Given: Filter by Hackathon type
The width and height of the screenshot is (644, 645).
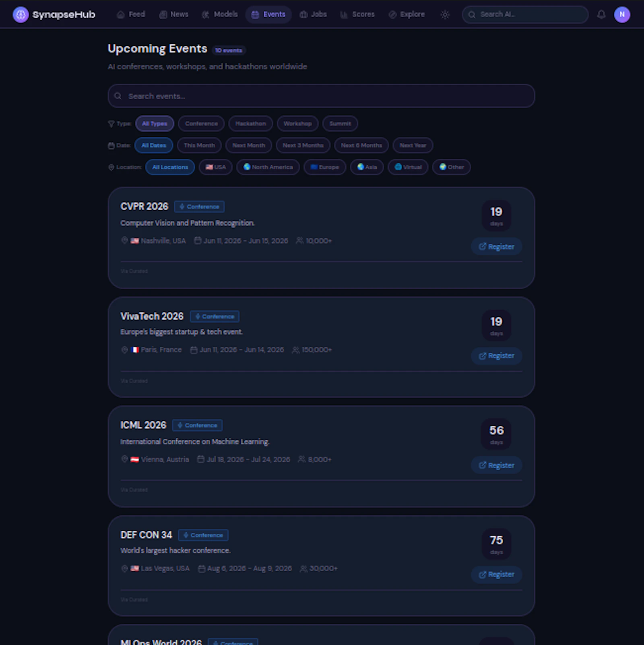Looking at the screenshot, I should coord(251,124).
